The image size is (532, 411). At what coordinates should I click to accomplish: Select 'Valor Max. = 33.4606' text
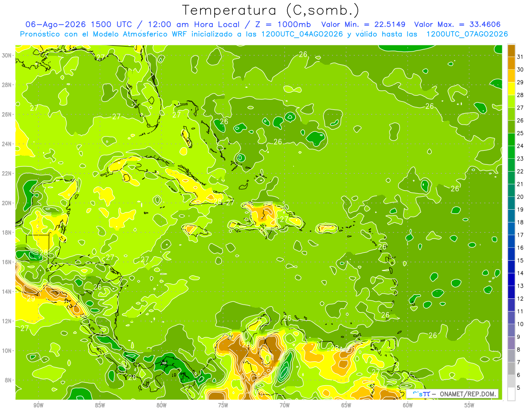[x=458, y=24]
